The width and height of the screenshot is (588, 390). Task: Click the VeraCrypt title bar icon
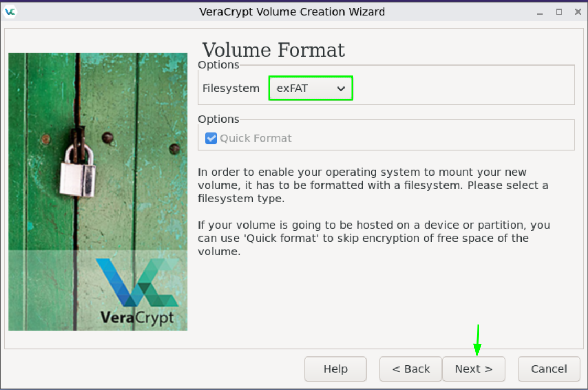pyautogui.click(x=10, y=12)
